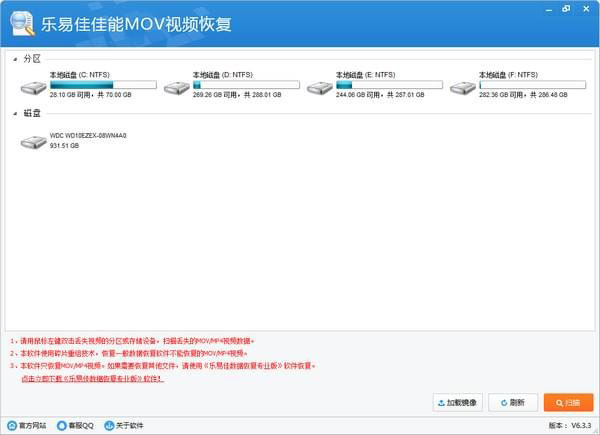
Task: Click the About software icon
Action: click(109, 425)
